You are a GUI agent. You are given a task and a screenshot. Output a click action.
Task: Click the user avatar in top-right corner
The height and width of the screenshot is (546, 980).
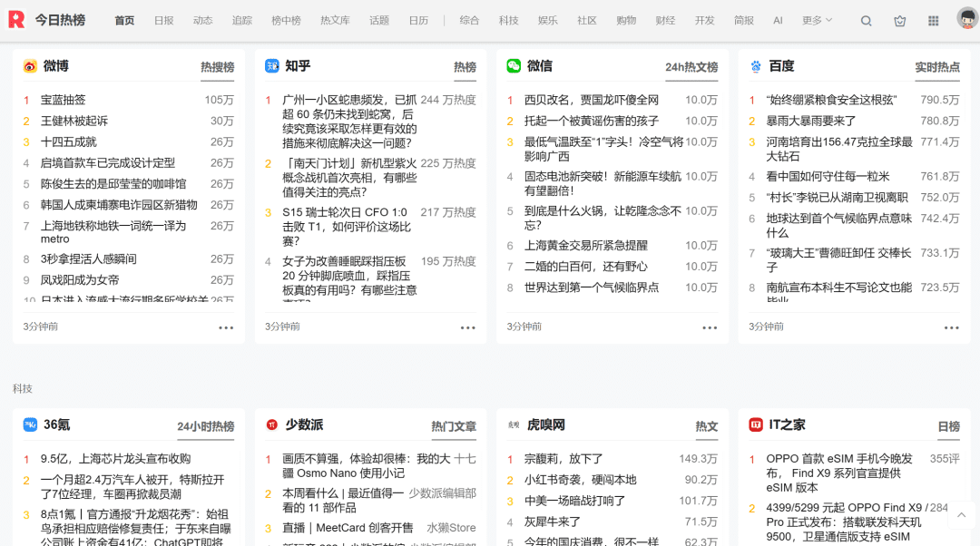pyautogui.click(x=966, y=19)
